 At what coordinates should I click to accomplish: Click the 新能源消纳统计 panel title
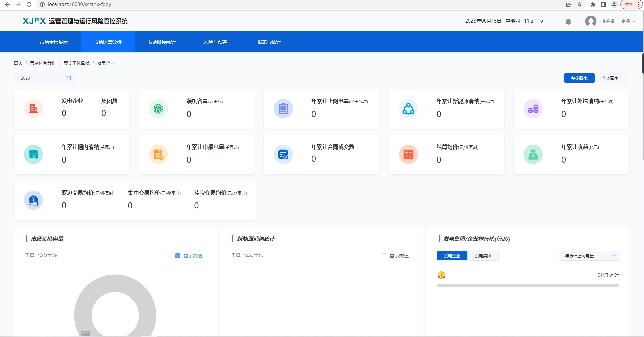tap(256, 239)
